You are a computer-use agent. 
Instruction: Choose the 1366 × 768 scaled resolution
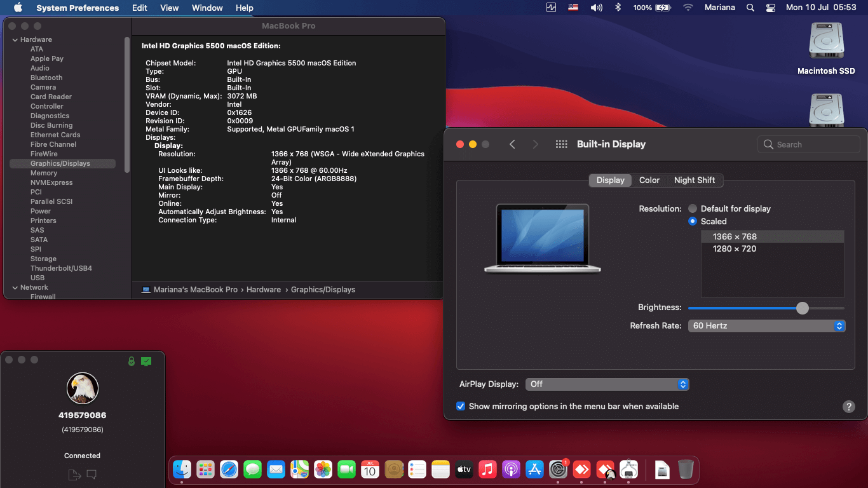(773, 236)
